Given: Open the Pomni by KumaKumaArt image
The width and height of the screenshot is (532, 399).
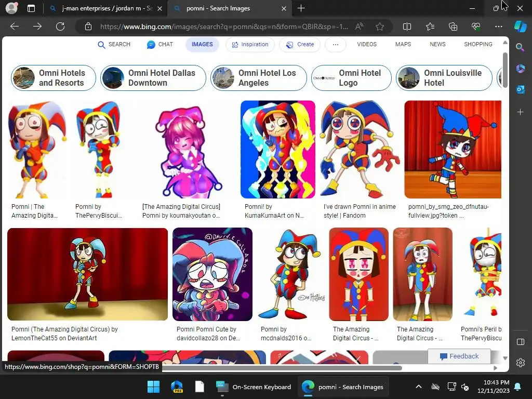Looking at the screenshot, I should pos(278,149).
